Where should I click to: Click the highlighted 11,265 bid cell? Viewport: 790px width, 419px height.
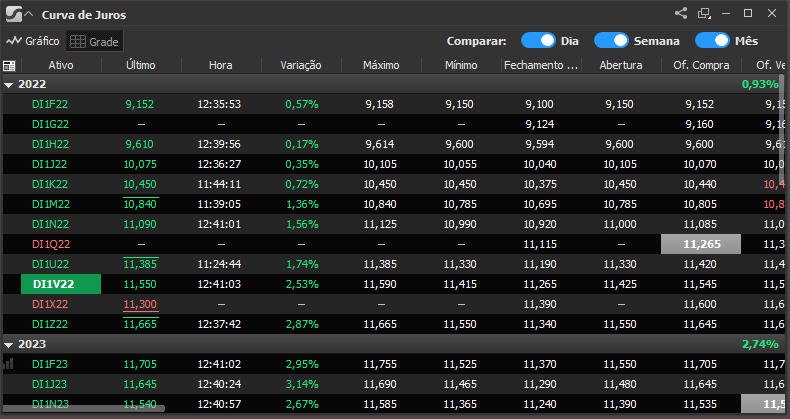(700, 244)
